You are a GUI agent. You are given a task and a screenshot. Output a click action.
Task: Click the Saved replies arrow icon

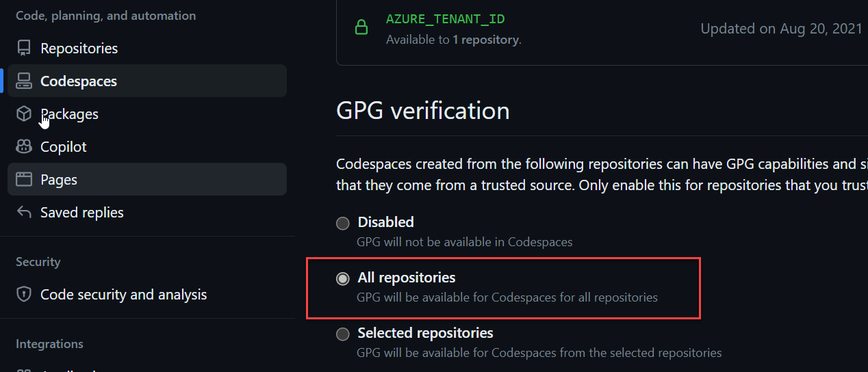[24, 213]
